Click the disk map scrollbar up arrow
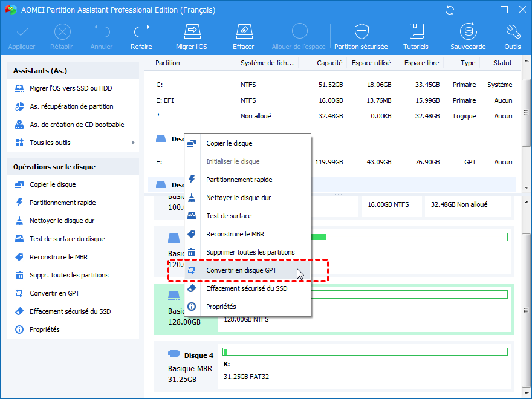 (526, 203)
